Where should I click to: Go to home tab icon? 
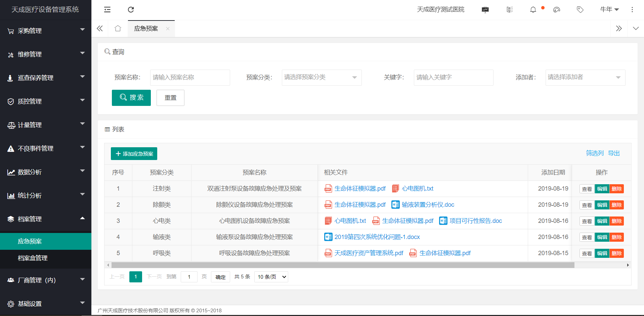(x=118, y=28)
